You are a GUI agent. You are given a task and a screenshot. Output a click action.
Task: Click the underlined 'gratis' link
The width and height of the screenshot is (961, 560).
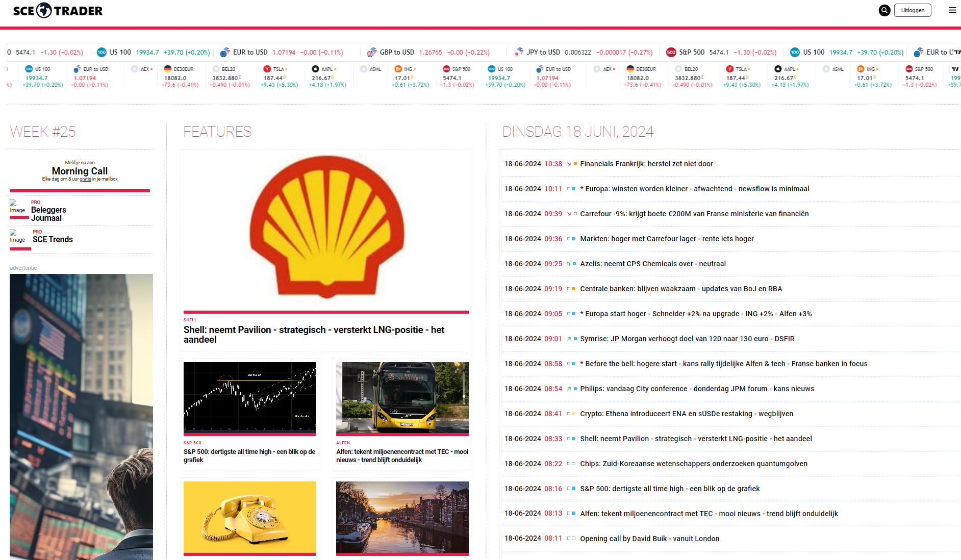[85, 179]
